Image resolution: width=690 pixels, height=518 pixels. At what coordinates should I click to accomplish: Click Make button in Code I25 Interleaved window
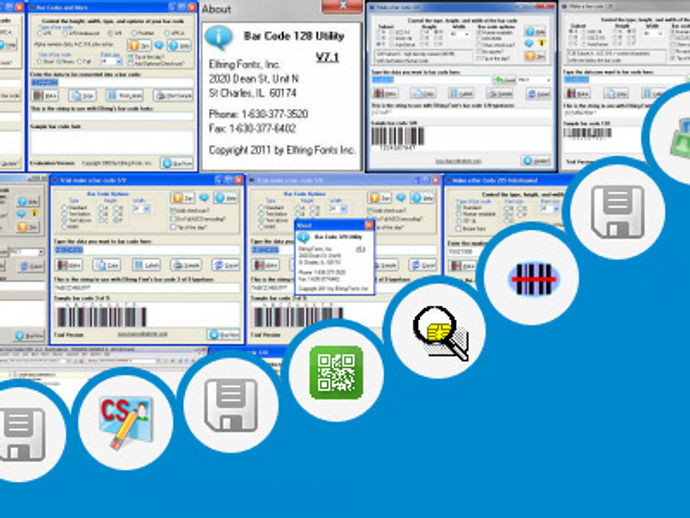[462, 266]
